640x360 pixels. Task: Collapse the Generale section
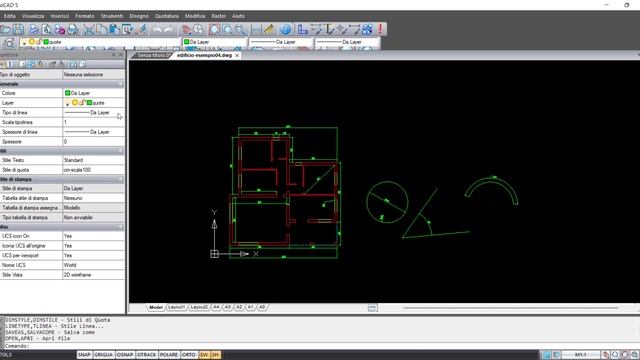[x=120, y=84]
